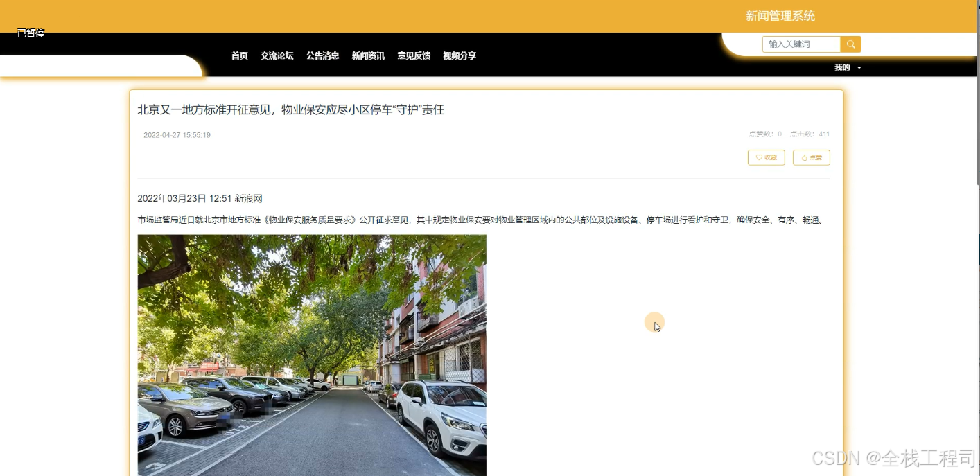Open the 首页 navigation item

click(x=240, y=55)
